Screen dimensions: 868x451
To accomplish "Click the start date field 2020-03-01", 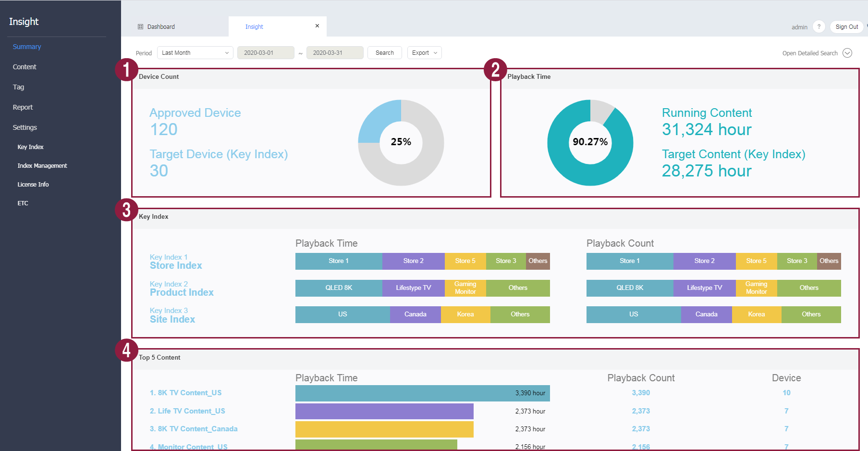I will tap(265, 53).
